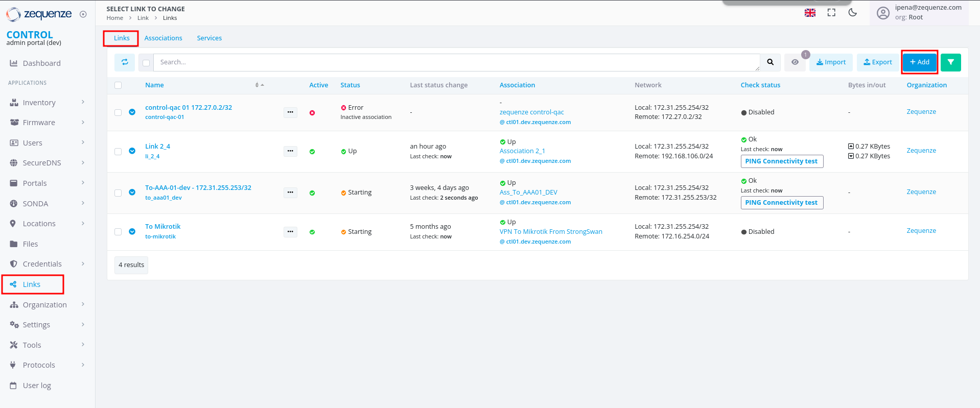This screenshot has width=980, height=408.
Task: Run PING Connectivity test for Link 2_4
Action: [781, 161]
